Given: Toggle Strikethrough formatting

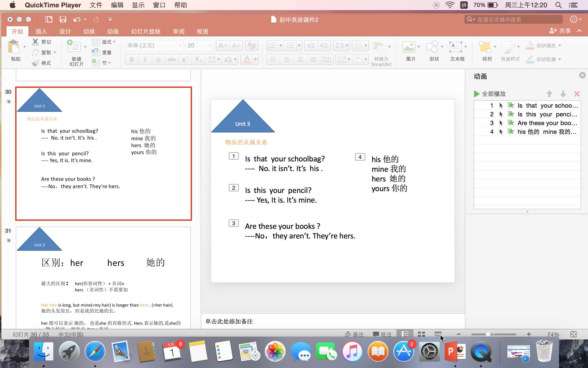Looking at the screenshot, I should [172, 59].
